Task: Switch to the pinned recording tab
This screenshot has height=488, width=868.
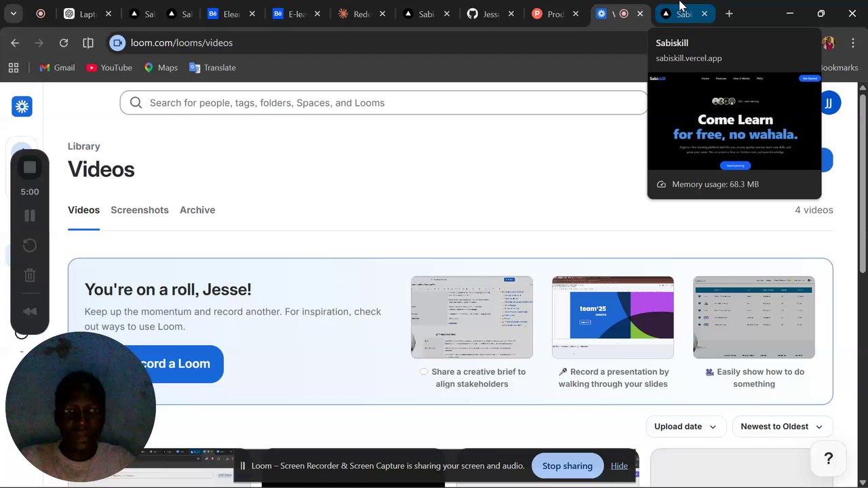Action: coord(41,14)
